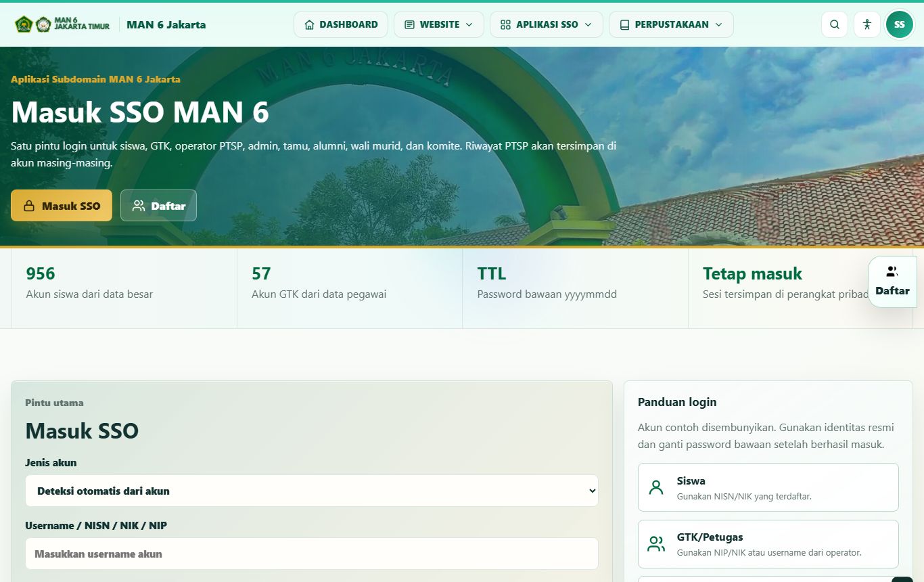The width and height of the screenshot is (924, 582).
Task: Open the Jenis akun dropdown
Action: (x=312, y=491)
